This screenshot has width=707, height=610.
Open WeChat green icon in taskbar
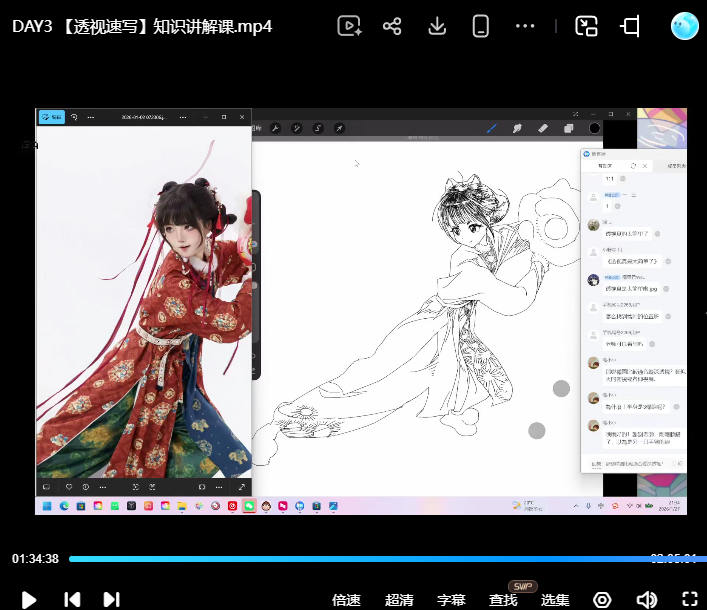[x=249, y=506]
